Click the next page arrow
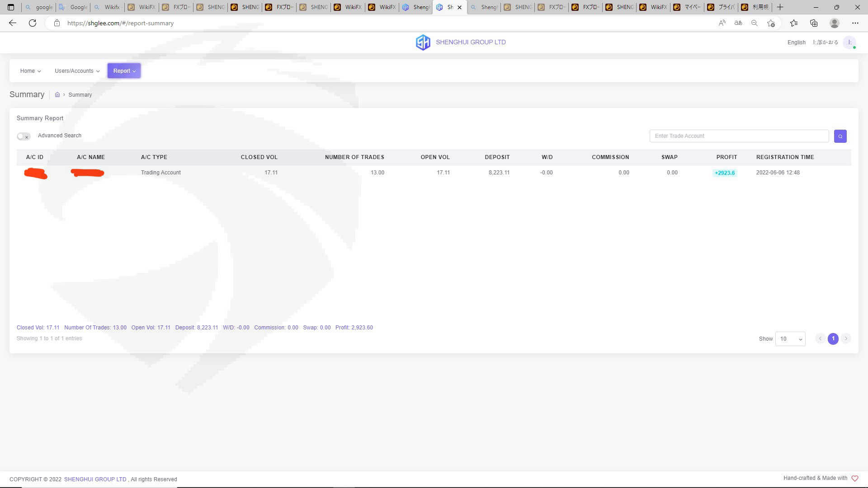The width and height of the screenshot is (868, 488). 846,338
